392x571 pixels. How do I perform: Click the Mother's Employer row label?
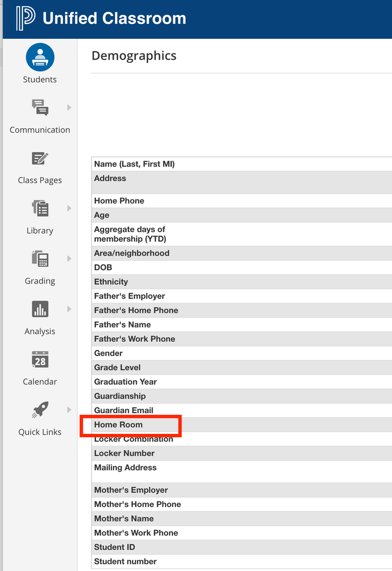click(131, 490)
